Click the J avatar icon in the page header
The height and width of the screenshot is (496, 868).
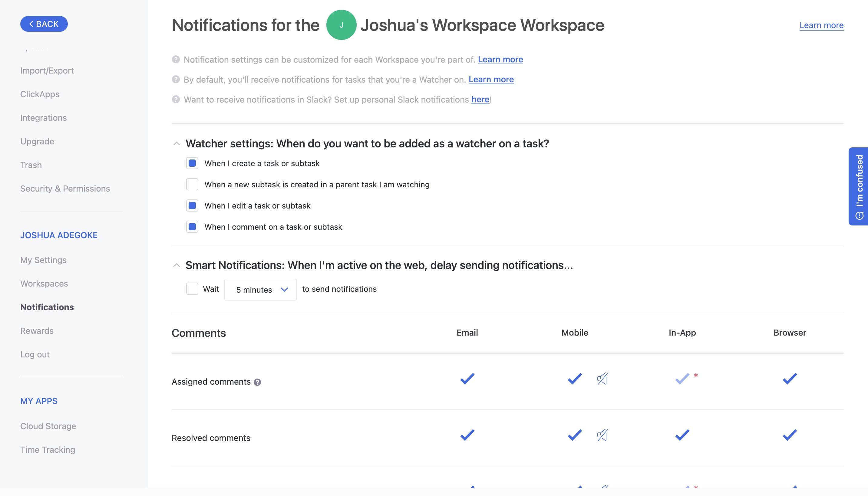click(x=341, y=25)
